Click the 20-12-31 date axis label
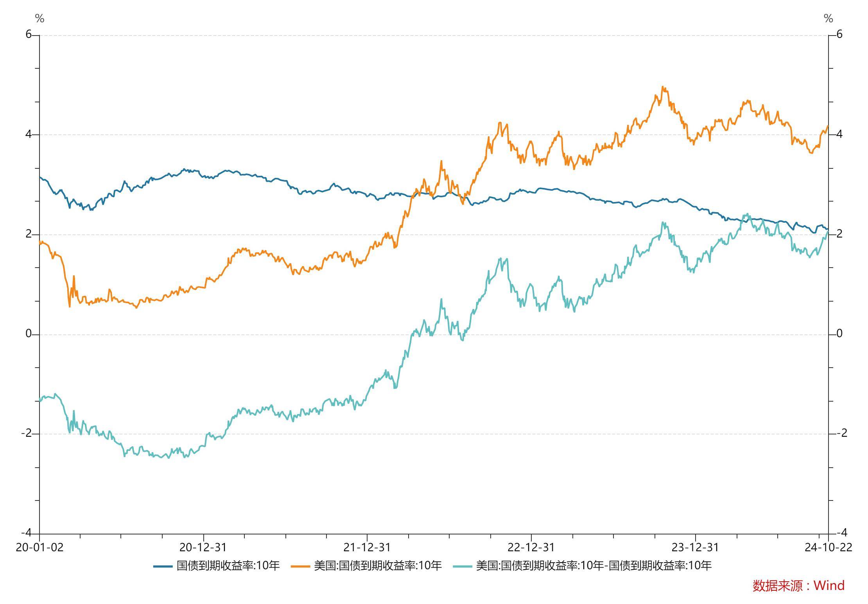Viewport: 868px width, 604px height. point(203,547)
